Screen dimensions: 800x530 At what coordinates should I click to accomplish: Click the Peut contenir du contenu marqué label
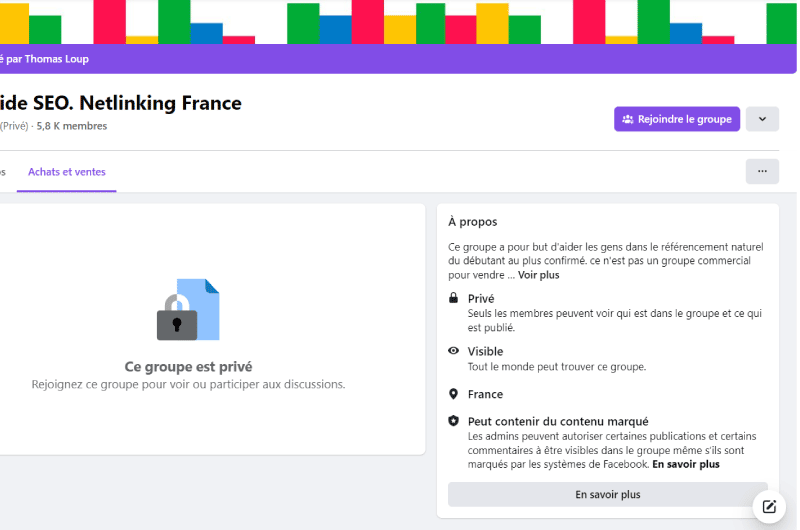(558, 421)
